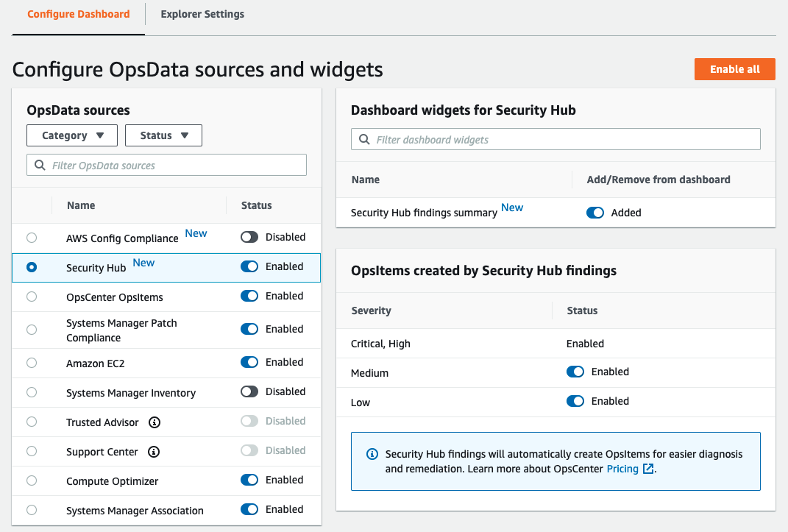Click the search icon in Filter dashboard widgets
Viewport: 788px width, 532px height.
point(364,139)
